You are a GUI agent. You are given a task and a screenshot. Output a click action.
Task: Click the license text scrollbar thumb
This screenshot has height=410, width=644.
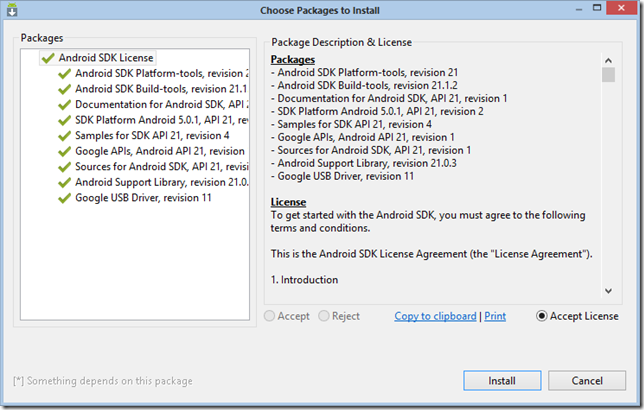coord(608,75)
